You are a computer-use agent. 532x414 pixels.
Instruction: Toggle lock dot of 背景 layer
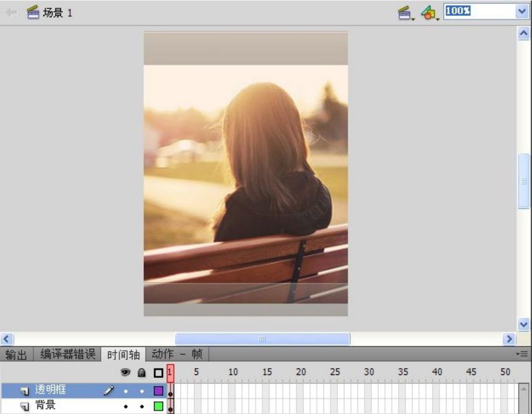[x=142, y=406]
